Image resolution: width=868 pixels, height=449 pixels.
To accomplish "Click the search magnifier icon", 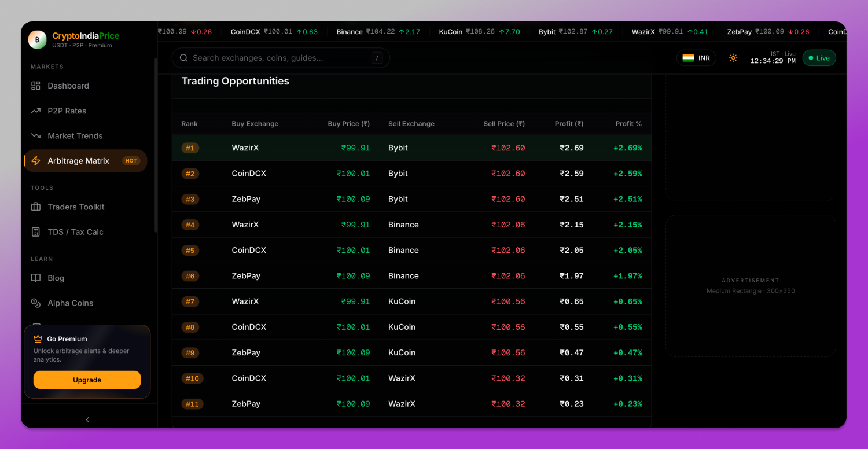I will [x=184, y=58].
